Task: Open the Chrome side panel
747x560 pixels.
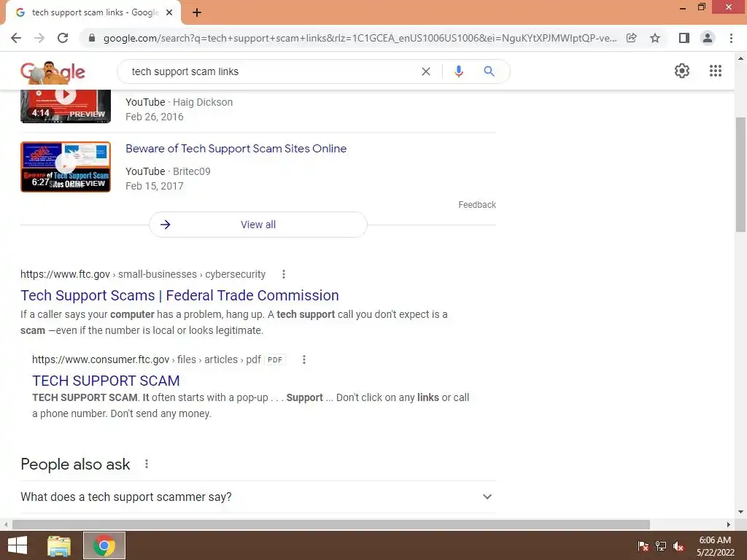Action: tap(684, 38)
